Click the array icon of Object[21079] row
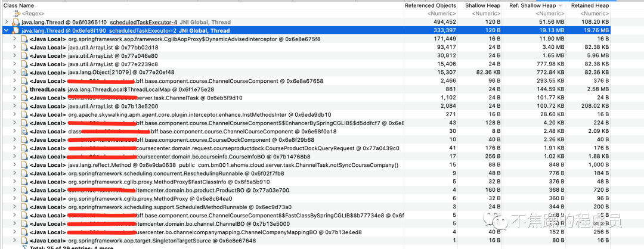Screen dimensions: 644x249 (24, 72)
